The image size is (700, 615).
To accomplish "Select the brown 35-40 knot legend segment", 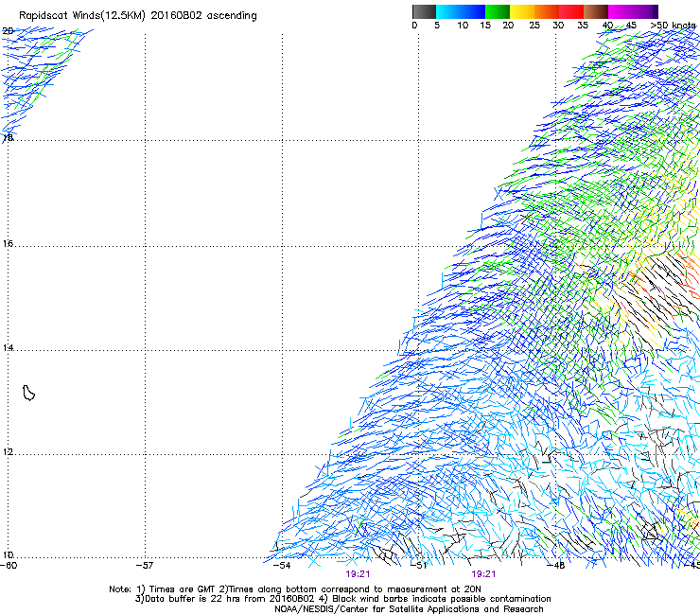I will point(596,11).
